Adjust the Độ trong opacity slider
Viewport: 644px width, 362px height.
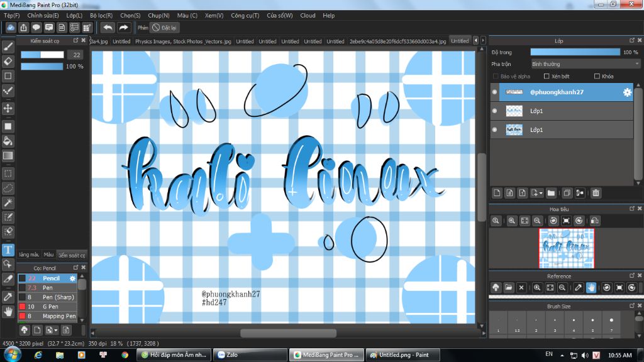pos(575,52)
